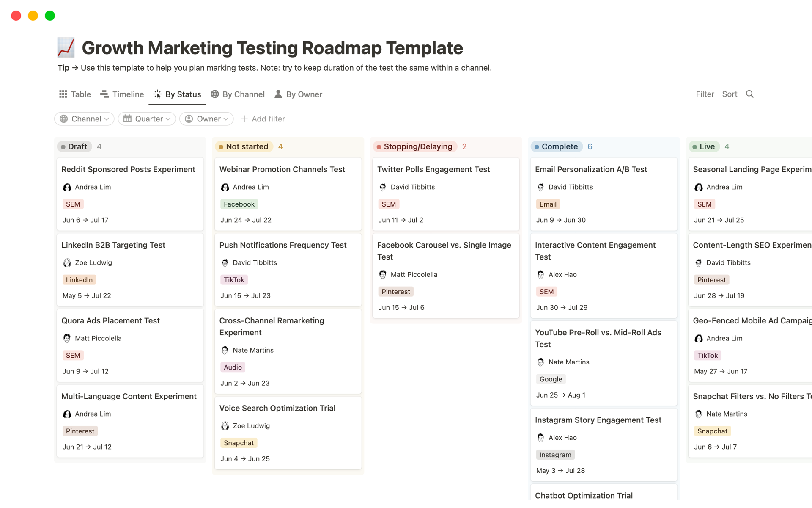Open the Twitter Polls Engagement Test card

coord(433,169)
